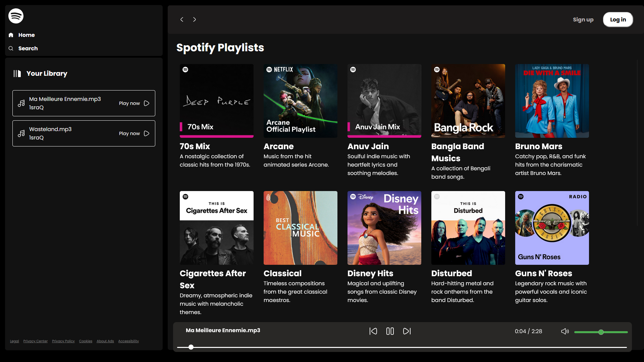Click the Your Library icon
Viewport: 644px width, 362px height.
pos(17,73)
